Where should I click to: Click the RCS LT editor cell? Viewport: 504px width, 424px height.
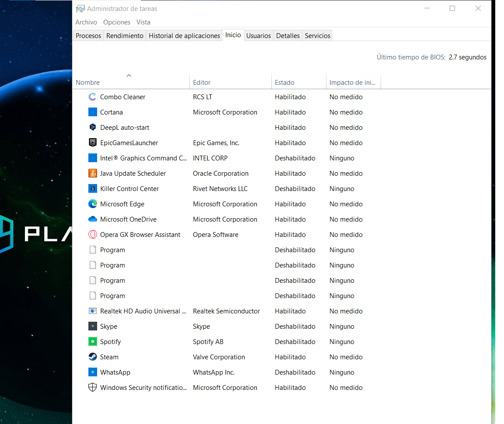pyautogui.click(x=203, y=97)
